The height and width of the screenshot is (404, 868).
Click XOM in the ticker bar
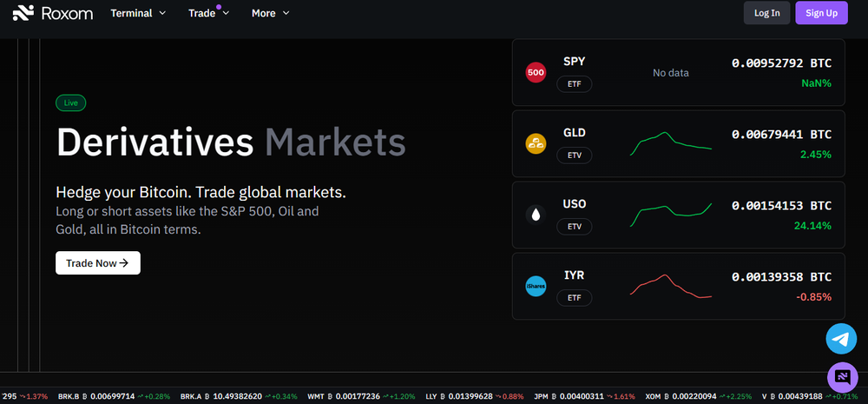pyautogui.click(x=654, y=396)
